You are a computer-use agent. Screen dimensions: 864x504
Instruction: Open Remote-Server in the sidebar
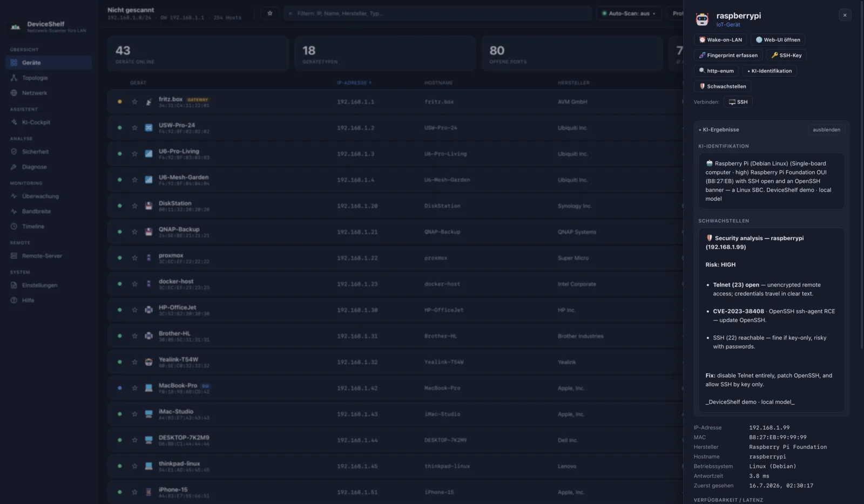(49, 256)
